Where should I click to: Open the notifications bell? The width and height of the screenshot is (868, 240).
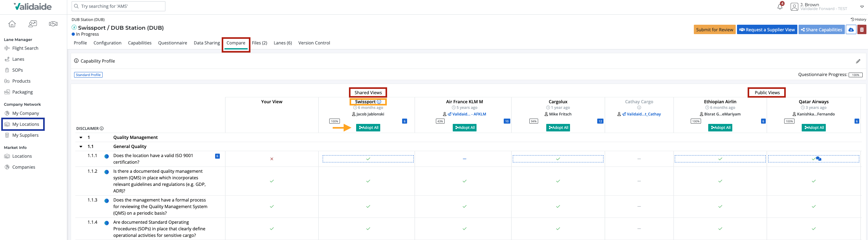click(x=780, y=6)
